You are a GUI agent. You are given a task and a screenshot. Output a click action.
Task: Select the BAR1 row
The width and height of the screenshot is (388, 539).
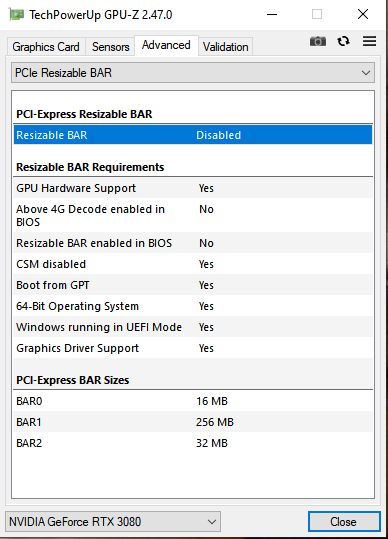point(193,422)
